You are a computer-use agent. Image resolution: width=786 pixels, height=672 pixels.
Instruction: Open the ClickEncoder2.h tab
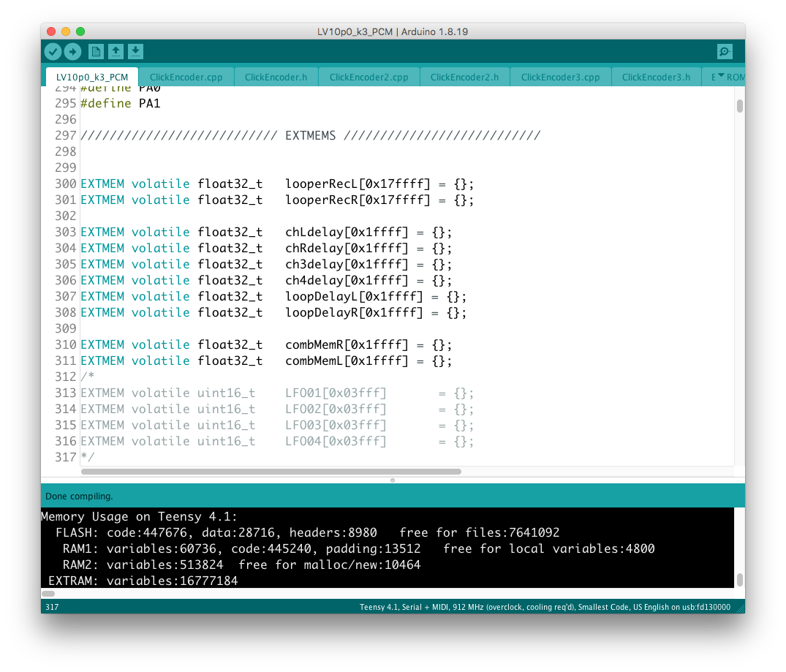click(465, 78)
